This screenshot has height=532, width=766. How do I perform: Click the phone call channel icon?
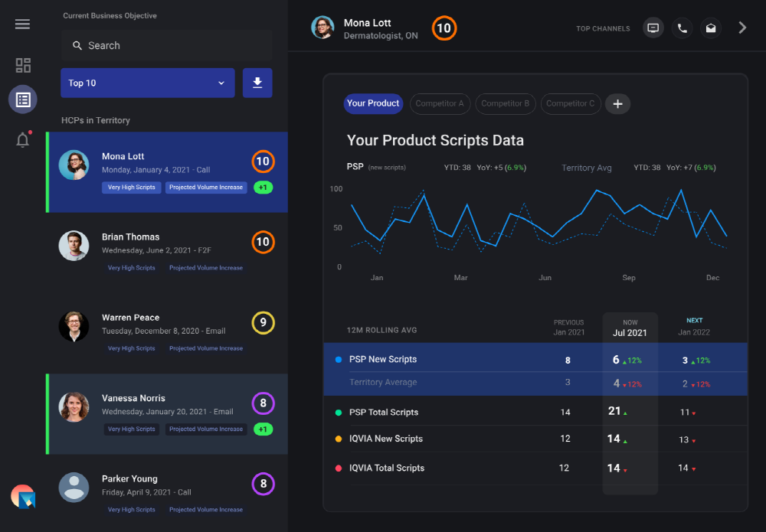[x=682, y=28]
